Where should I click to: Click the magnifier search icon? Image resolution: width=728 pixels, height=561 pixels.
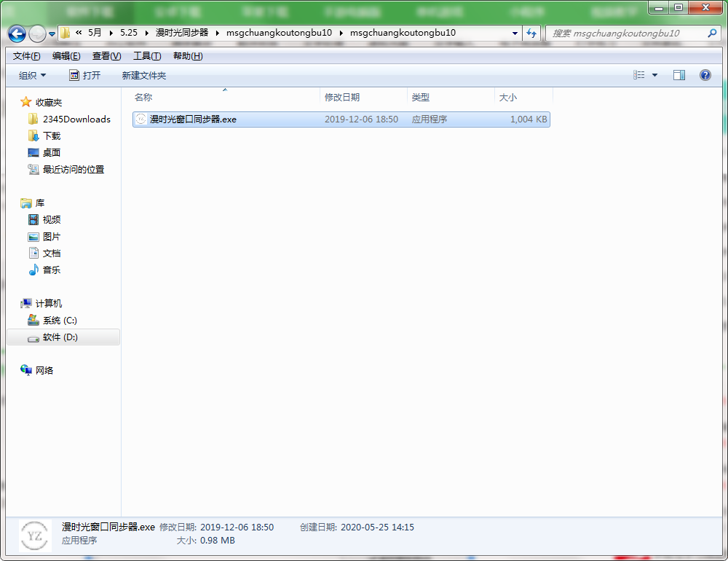pyautogui.click(x=712, y=34)
